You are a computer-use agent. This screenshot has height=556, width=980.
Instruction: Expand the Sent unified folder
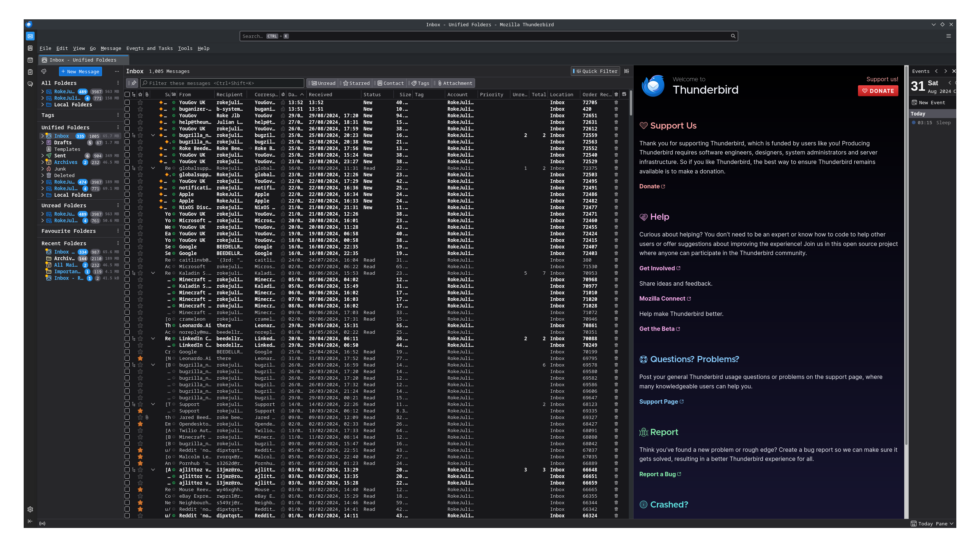[42, 156]
